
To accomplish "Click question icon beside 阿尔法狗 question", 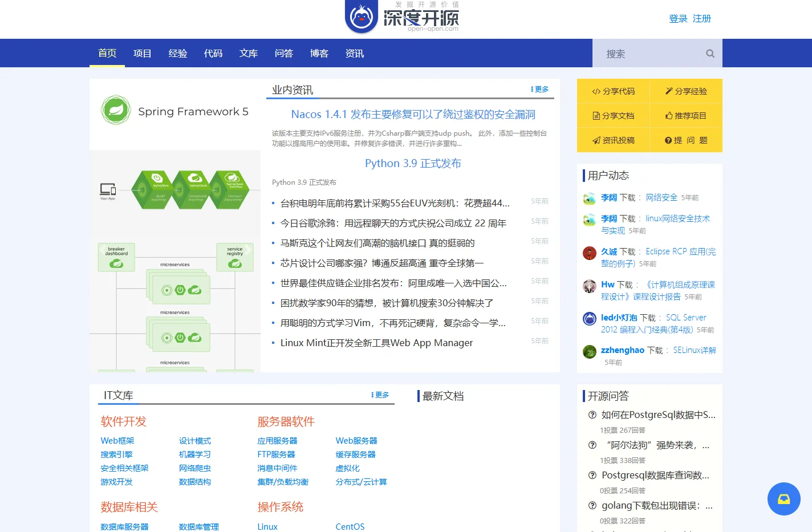I will [592, 445].
